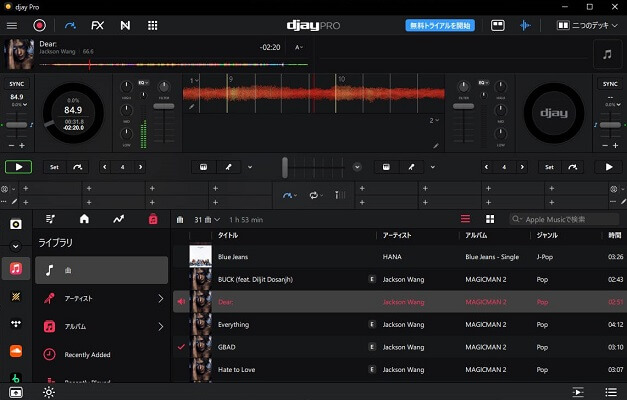This screenshot has width=627, height=400.
Task: Open the camera-style library source icon
Action: click(16, 224)
